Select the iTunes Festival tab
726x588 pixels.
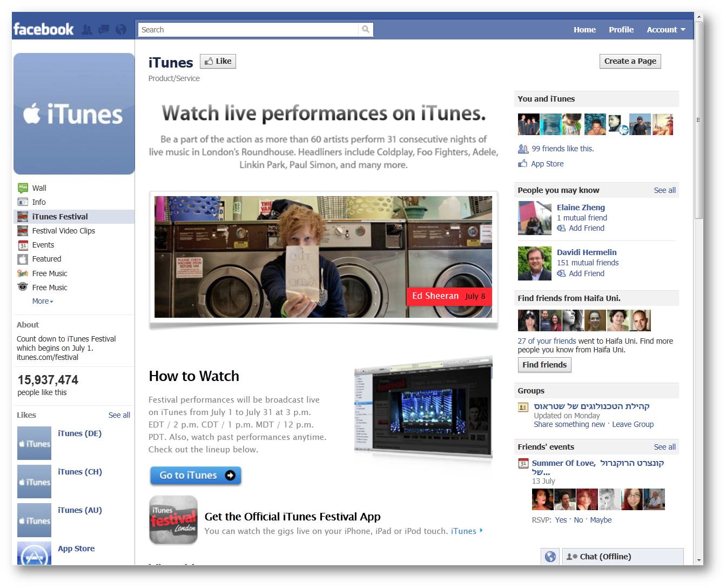(x=73, y=217)
